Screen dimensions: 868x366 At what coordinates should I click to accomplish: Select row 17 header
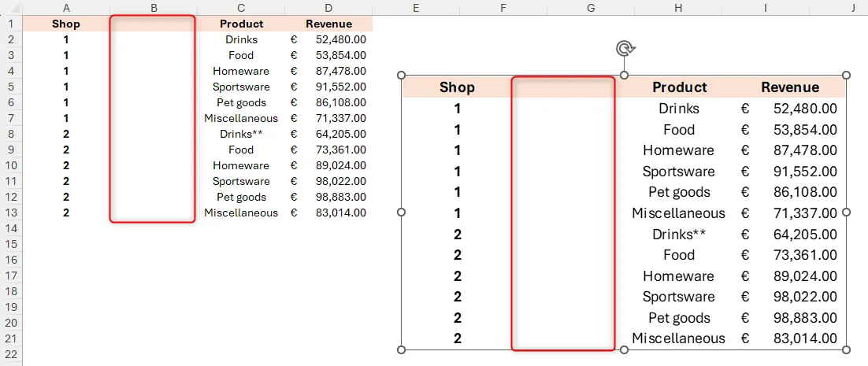click(12, 276)
